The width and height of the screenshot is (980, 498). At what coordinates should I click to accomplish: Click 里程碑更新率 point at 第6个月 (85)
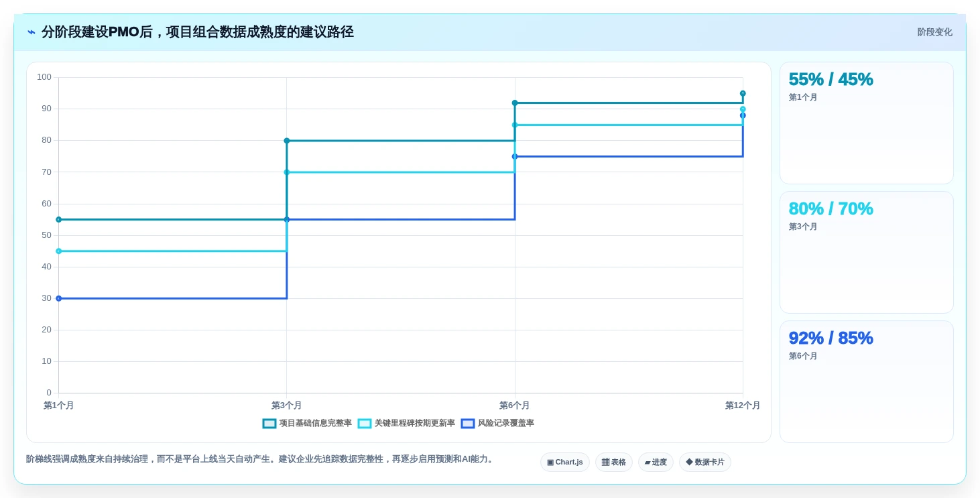tap(515, 125)
